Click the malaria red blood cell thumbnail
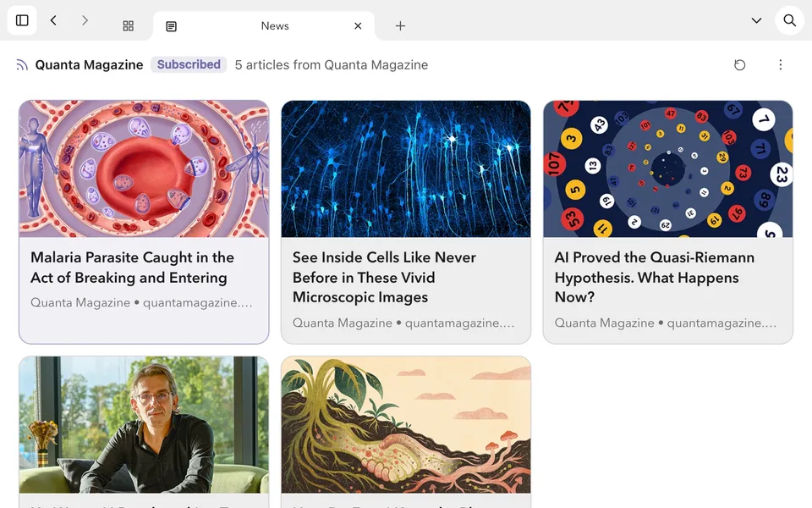 coord(144,169)
